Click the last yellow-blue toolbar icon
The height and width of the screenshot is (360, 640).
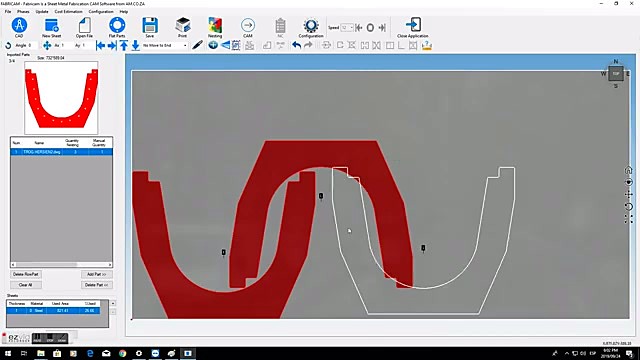coord(427,45)
